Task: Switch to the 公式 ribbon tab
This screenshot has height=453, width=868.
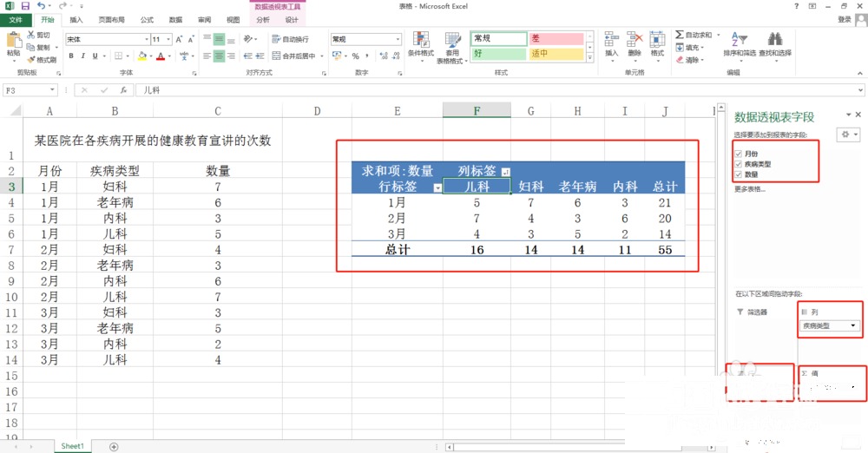Action: tap(147, 20)
